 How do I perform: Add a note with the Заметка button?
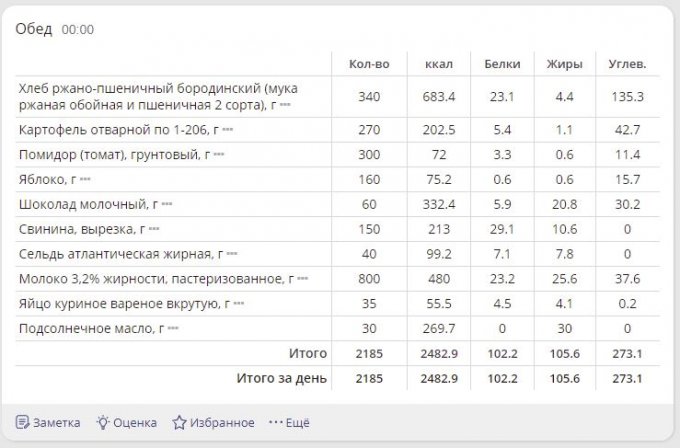click(48, 422)
